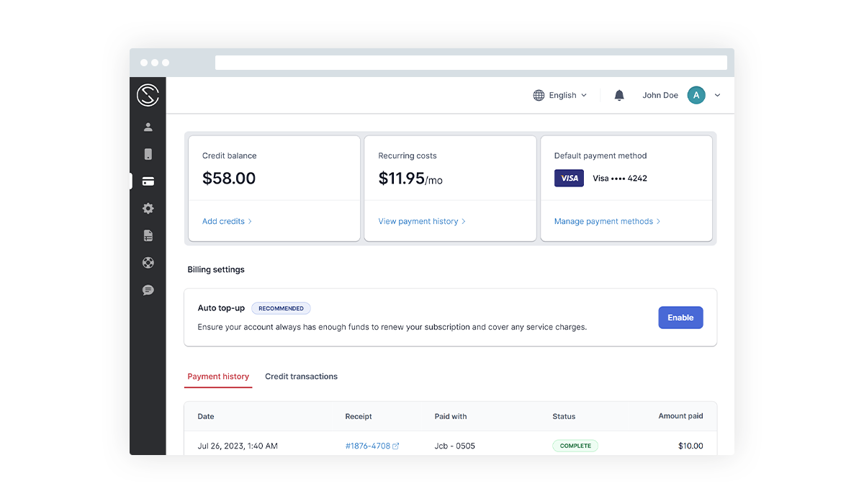The height and width of the screenshot is (504, 864).
Task: Click the Billing settings heading
Action: coord(216,269)
